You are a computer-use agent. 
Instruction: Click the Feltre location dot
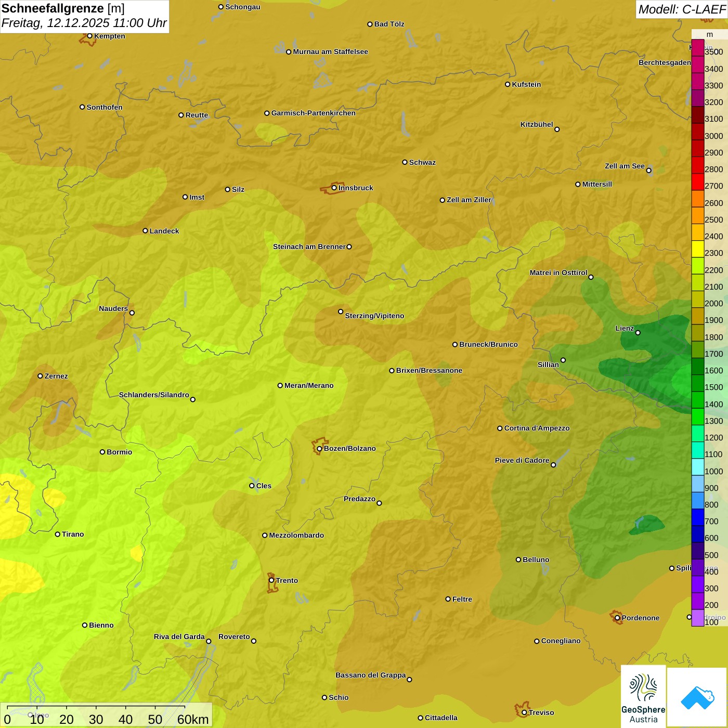click(448, 599)
